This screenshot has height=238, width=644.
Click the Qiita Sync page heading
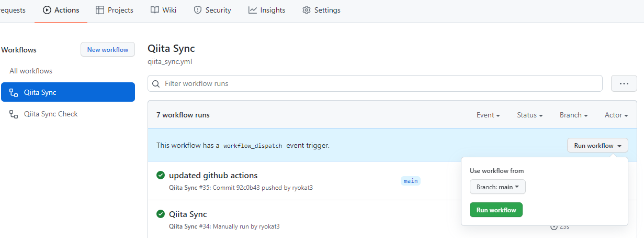click(171, 48)
